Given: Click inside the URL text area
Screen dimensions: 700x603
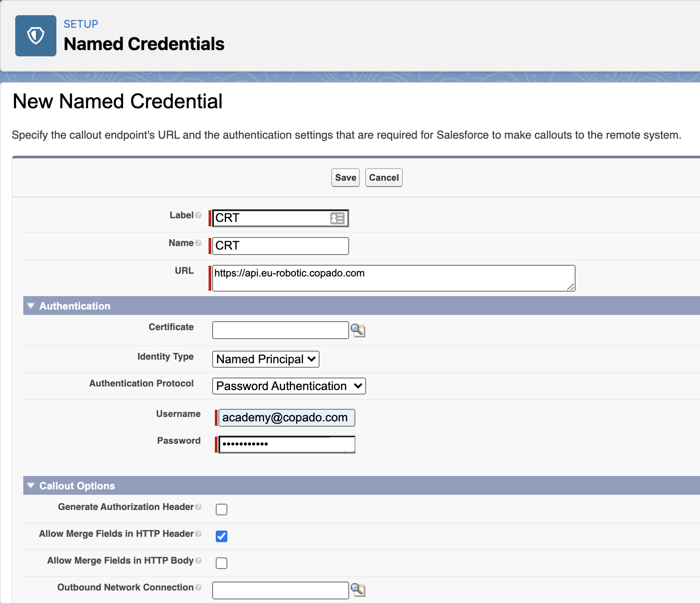Looking at the screenshot, I should [394, 278].
